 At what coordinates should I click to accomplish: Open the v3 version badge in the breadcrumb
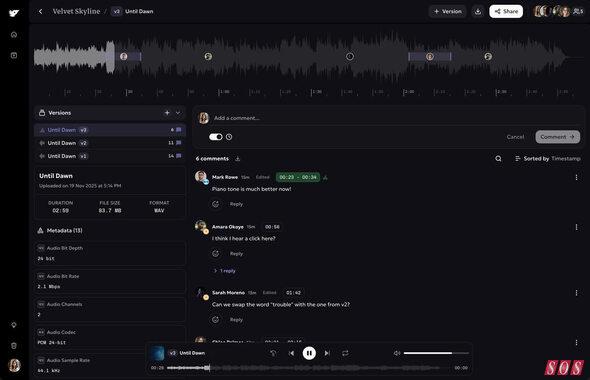tap(116, 11)
